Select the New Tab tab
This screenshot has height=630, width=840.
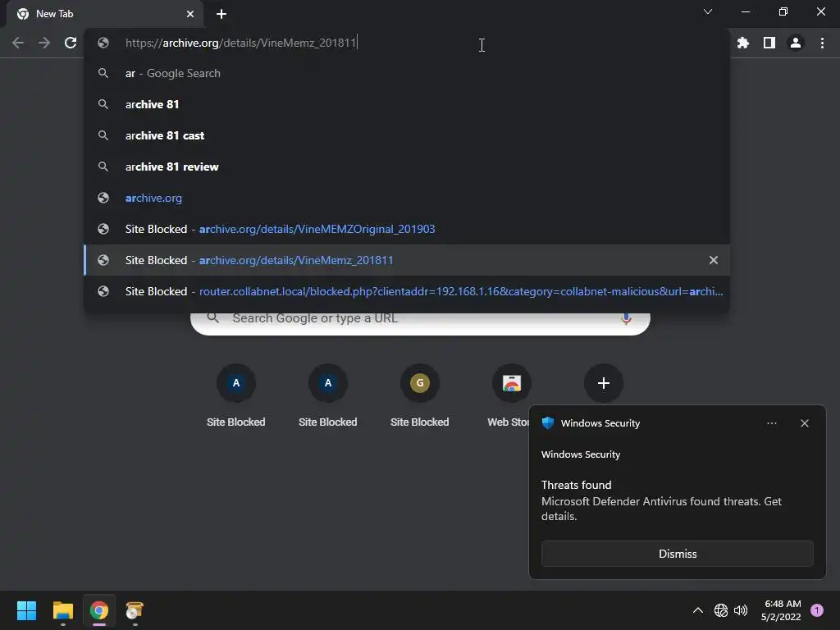coord(104,14)
